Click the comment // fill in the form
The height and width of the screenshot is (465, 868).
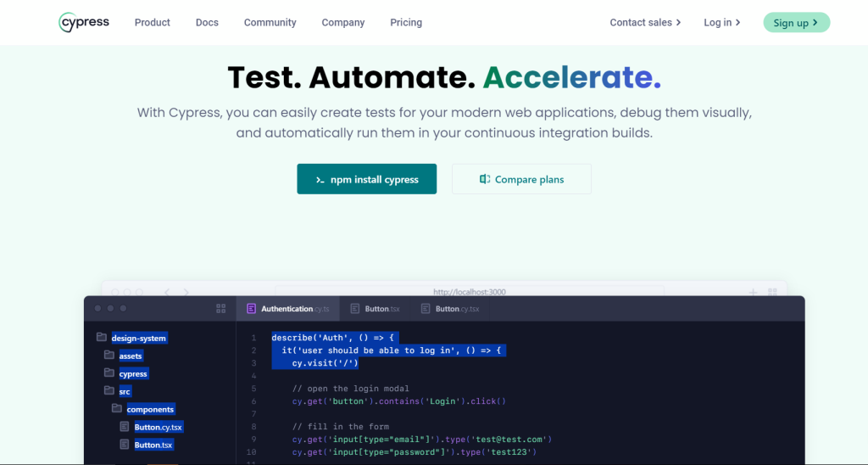pyautogui.click(x=341, y=427)
